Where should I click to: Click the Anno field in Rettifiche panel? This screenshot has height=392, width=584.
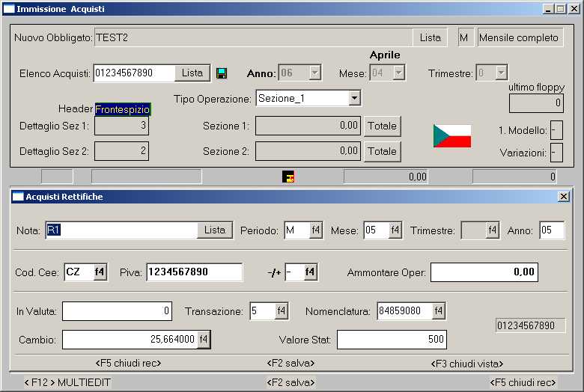tap(552, 230)
